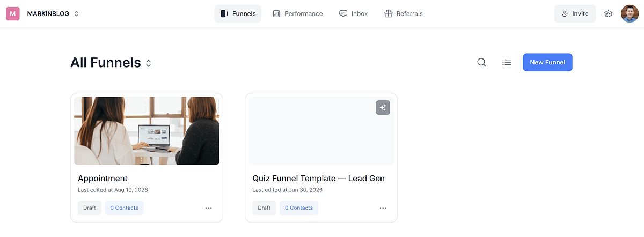Go to the Referrals tab

pyautogui.click(x=404, y=14)
